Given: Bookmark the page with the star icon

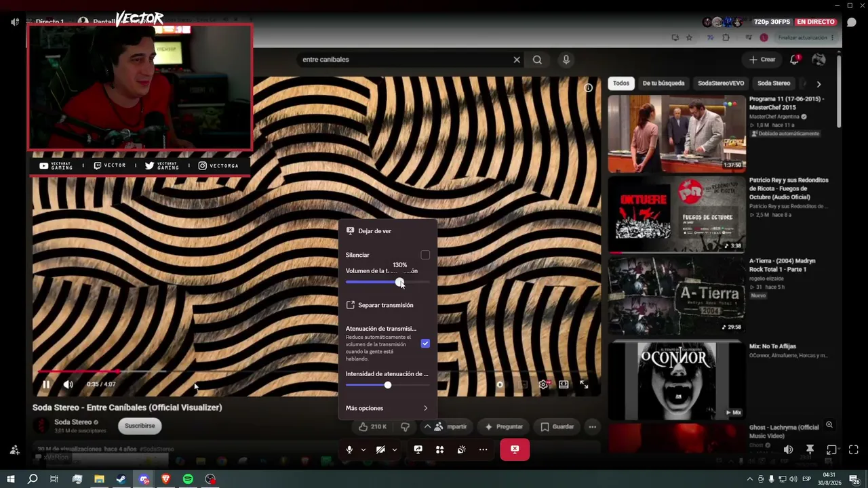Looking at the screenshot, I should click(x=689, y=38).
